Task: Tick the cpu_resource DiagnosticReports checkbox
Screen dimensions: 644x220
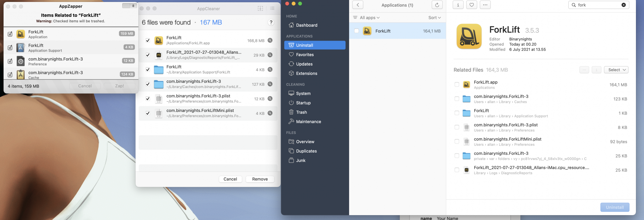Action: [457, 170]
